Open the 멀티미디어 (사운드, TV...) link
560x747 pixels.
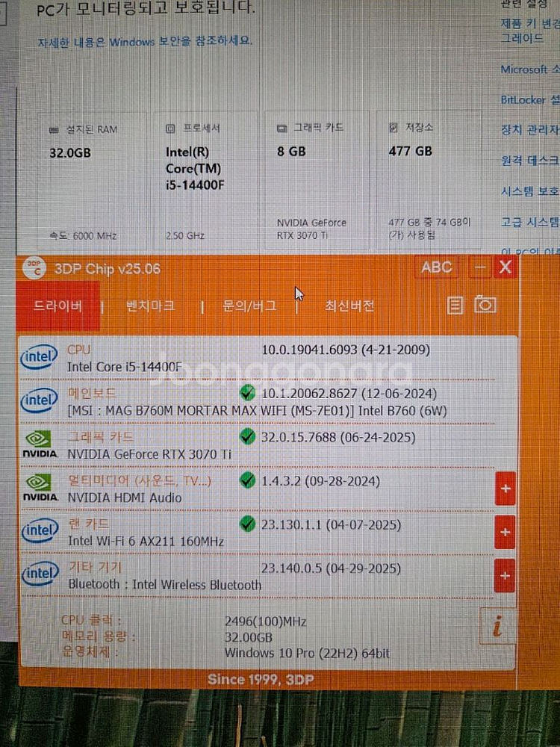click(140, 480)
